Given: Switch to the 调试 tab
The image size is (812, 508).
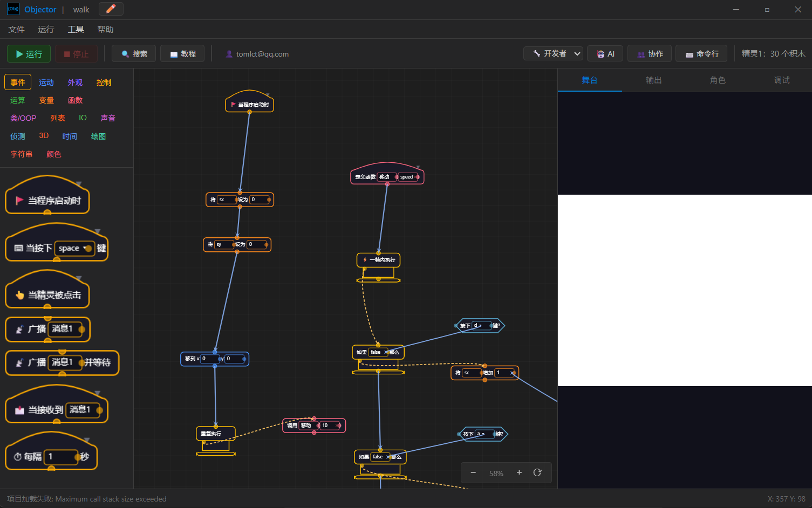Looking at the screenshot, I should [781, 80].
